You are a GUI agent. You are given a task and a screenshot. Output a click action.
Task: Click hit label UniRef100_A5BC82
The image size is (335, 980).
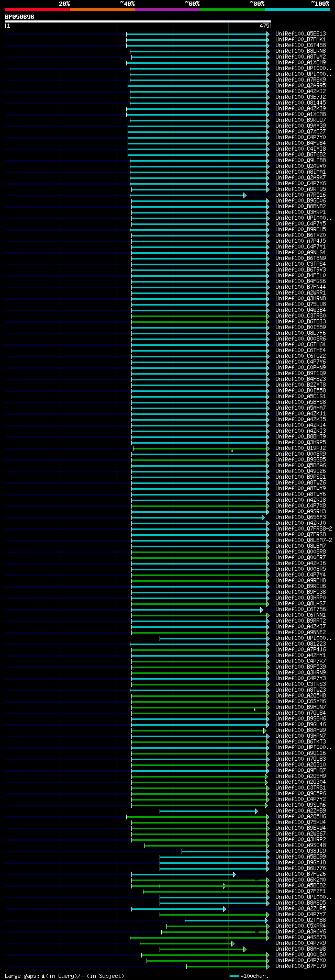tap(300, 886)
